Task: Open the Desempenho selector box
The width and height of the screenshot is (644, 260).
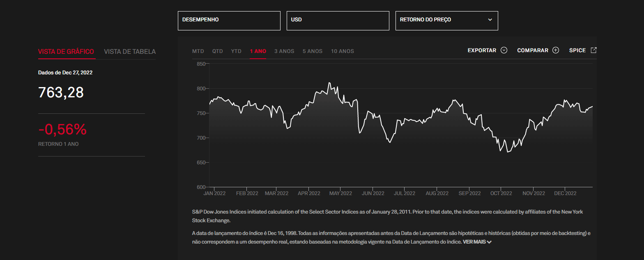Action: pyautogui.click(x=229, y=21)
